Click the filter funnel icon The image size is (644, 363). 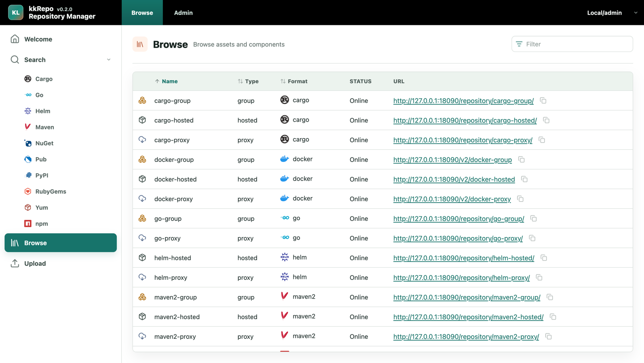click(x=519, y=44)
